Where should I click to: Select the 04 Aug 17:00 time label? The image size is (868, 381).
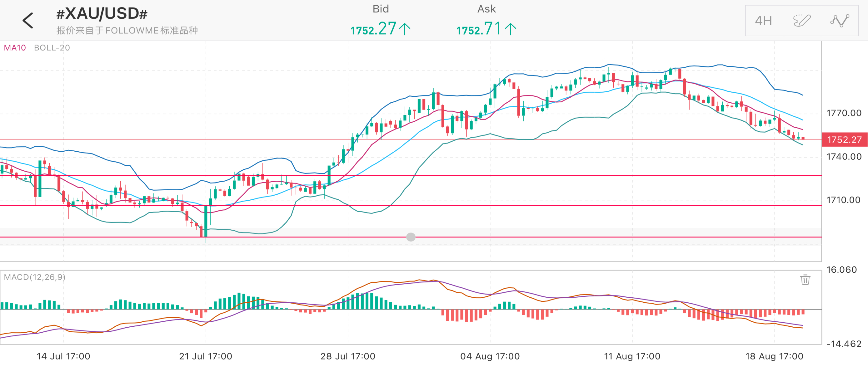490,356
